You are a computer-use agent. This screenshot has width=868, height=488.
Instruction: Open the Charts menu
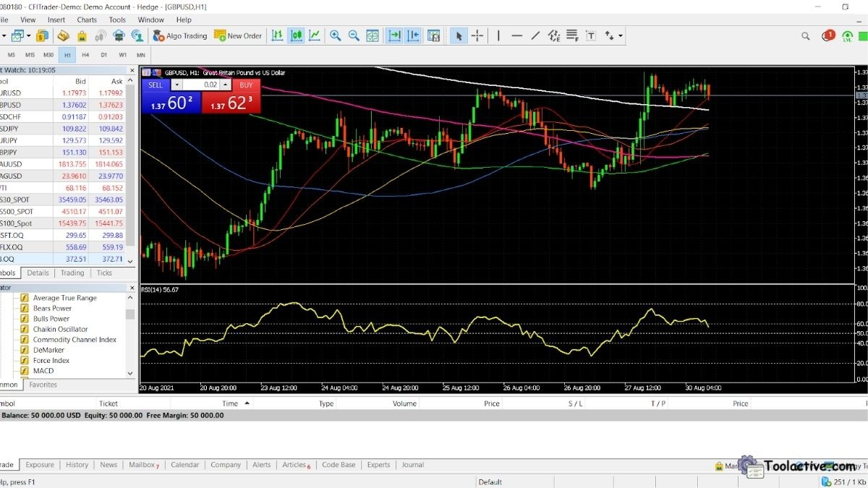(x=86, y=20)
